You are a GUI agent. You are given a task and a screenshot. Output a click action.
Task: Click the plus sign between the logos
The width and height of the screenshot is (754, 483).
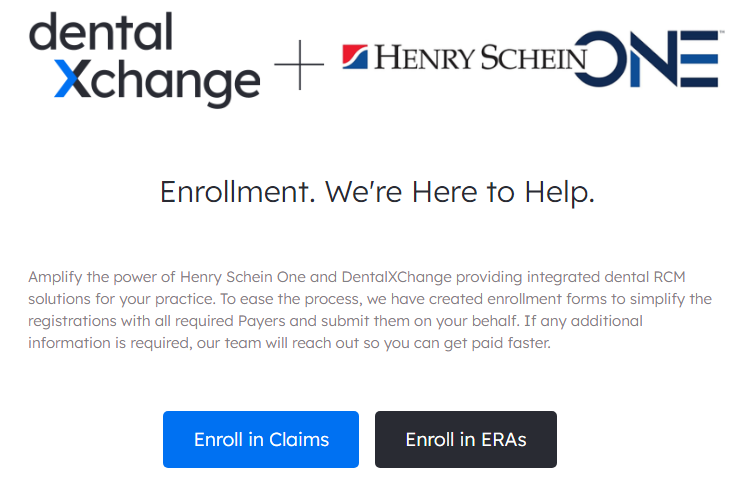[299, 64]
